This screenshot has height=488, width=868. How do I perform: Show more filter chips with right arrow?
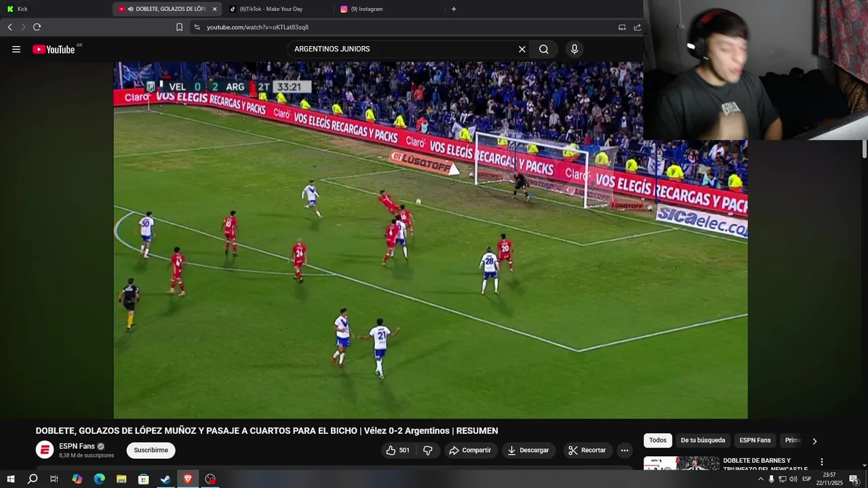point(814,441)
